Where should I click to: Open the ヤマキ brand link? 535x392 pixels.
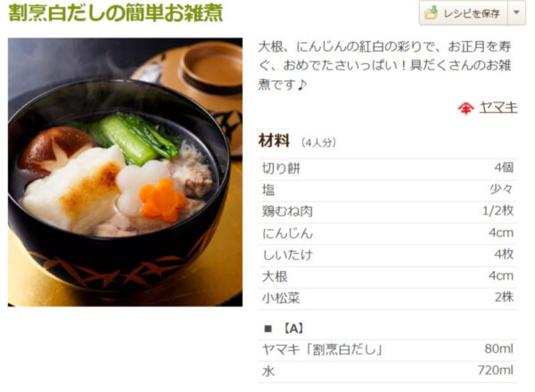click(x=498, y=108)
